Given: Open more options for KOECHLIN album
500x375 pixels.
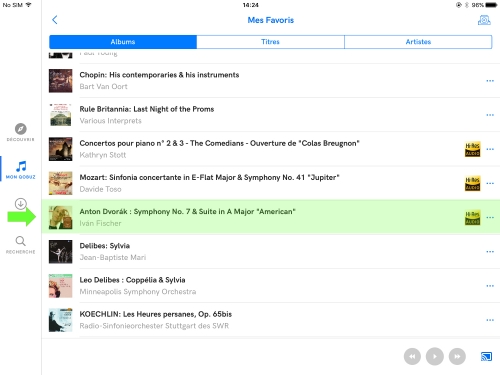Looking at the screenshot, I should coord(490,320).
